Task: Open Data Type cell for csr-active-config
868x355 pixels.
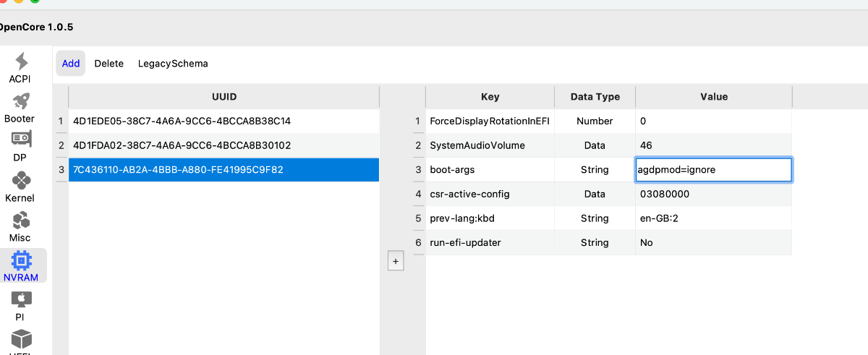Action: point(595,194)
